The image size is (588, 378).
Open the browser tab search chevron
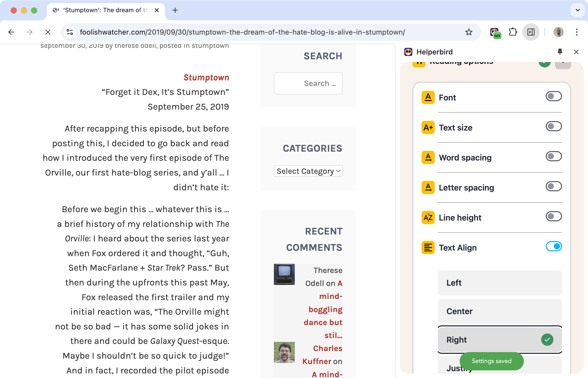pos(577,10)
